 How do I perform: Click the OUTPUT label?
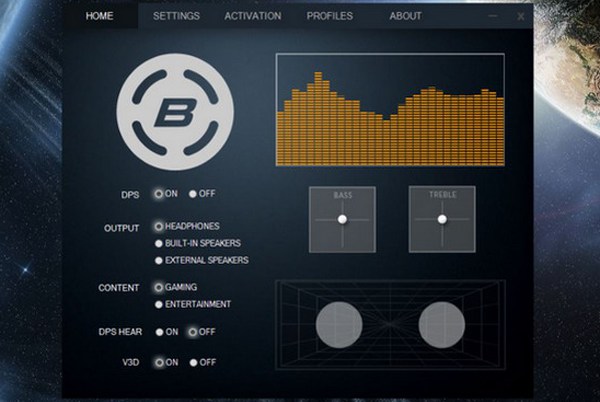point(121,228)
